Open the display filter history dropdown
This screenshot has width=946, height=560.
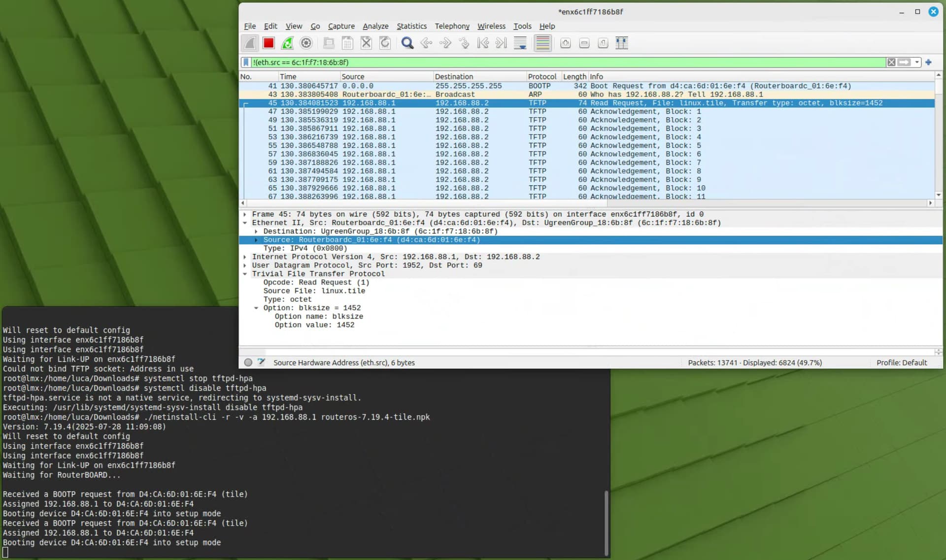(x=917, y=62)
